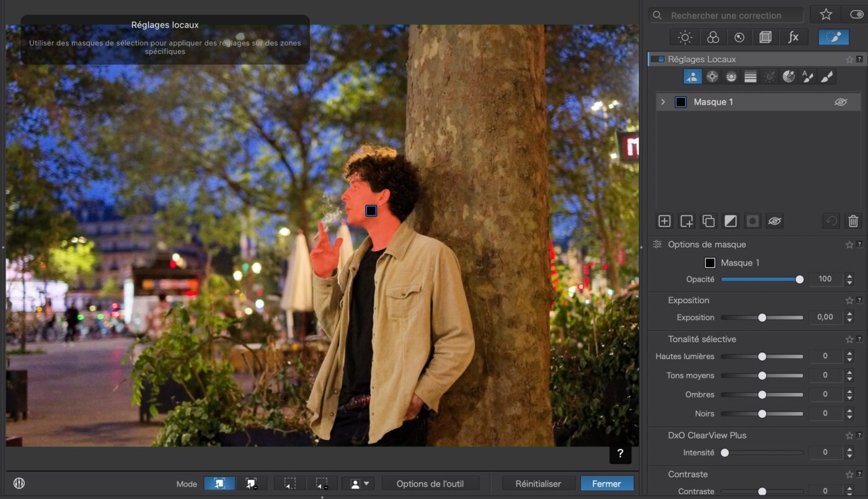This screenshot has width=868, height=499.
Task: Expand the Masque 1 tree item
Action: click(663, 102)
